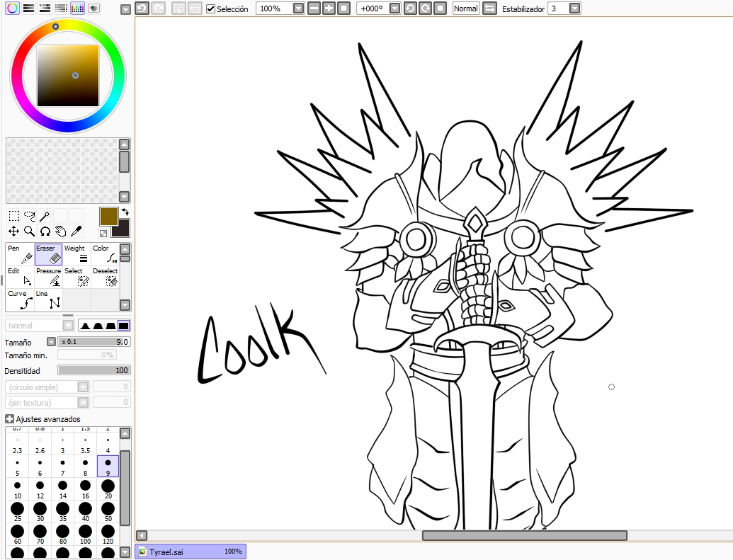Open the Estabilizador value dropdown
The height and width of the screenshot is (560, 733).
pyautogui.click(x=575, y=8)
